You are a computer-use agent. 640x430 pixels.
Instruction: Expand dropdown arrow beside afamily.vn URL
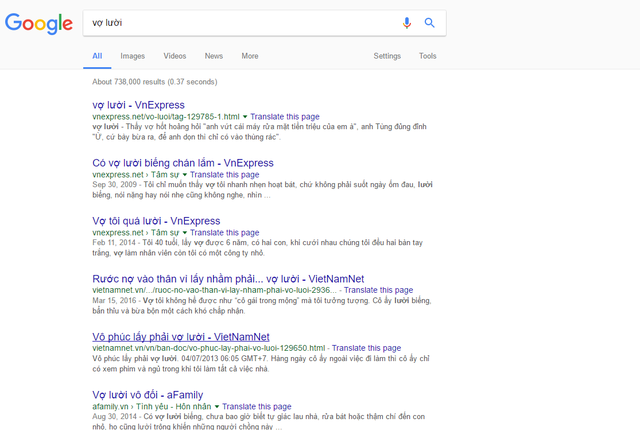(x=217, y=406)
